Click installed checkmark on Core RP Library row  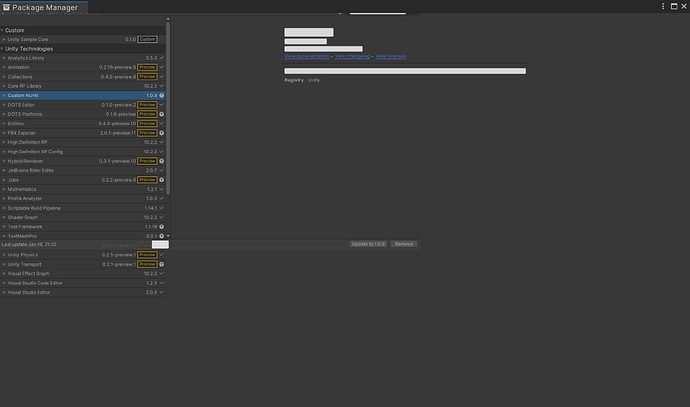coord(161,86)
